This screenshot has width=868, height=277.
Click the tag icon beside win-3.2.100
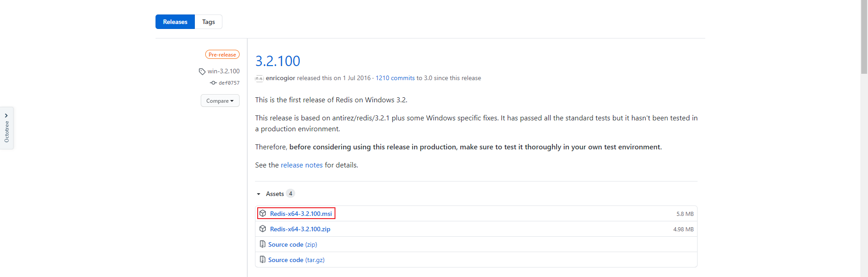pos(202,72)
